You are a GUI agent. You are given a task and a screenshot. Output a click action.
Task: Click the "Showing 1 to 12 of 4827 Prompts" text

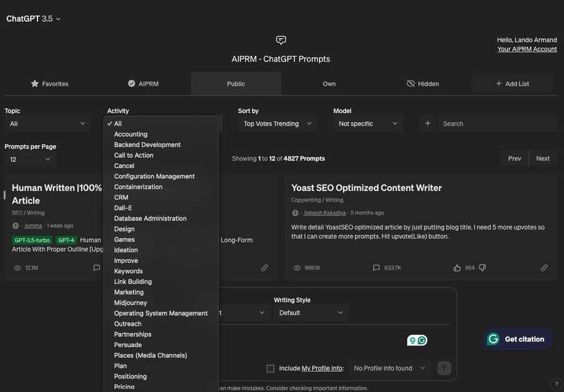click(278, 158)
